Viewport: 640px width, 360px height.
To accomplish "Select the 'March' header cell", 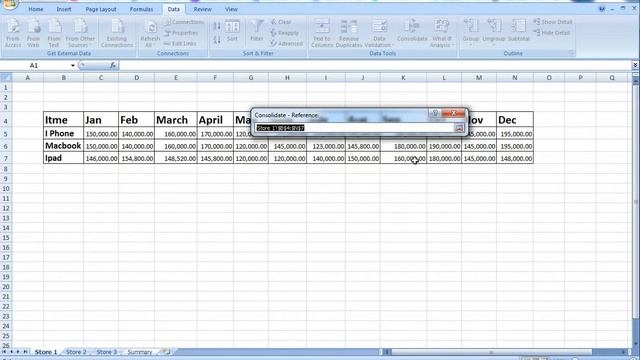I will click(176, 120).
